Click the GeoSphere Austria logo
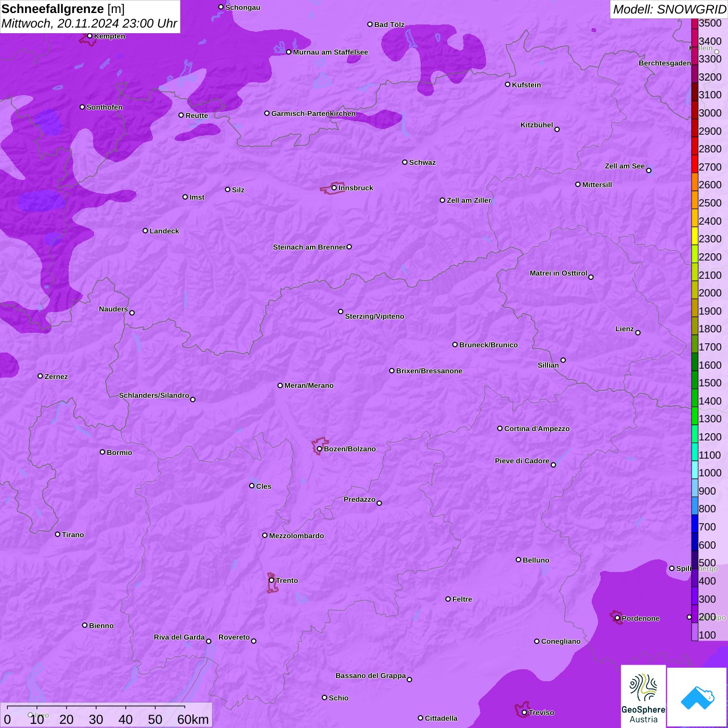Screen dimensions: 728x728 643,697
